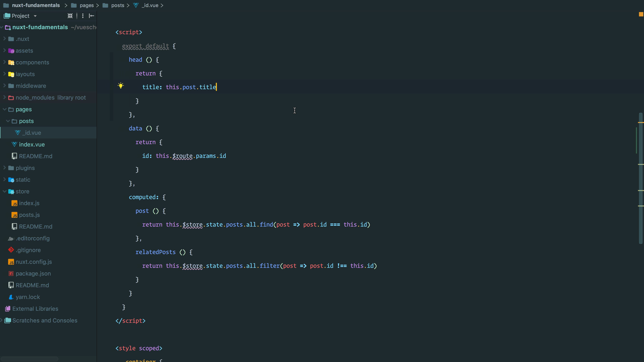Click _id.vue in the breadcrumb bar

[x=150, y=5]
